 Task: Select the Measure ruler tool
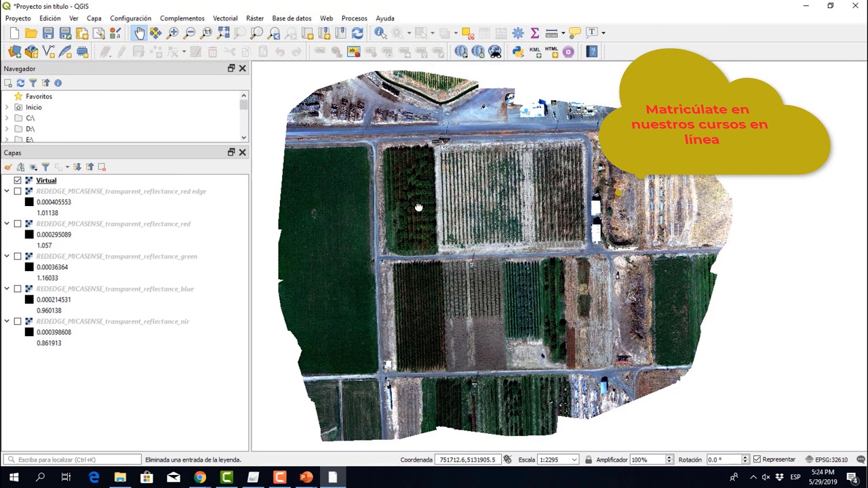point(551,33)
